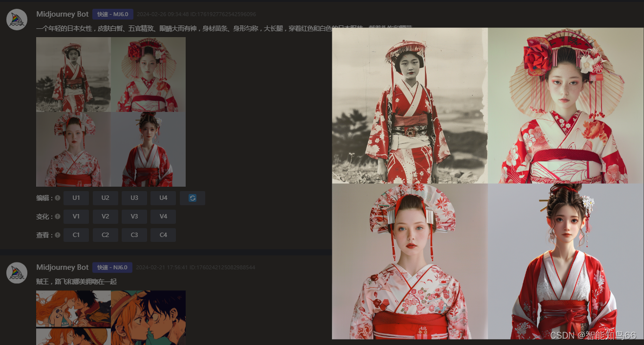The image size is (644, 345).
Task: Click the C4 view button
Action: click(x=163, y=235)
